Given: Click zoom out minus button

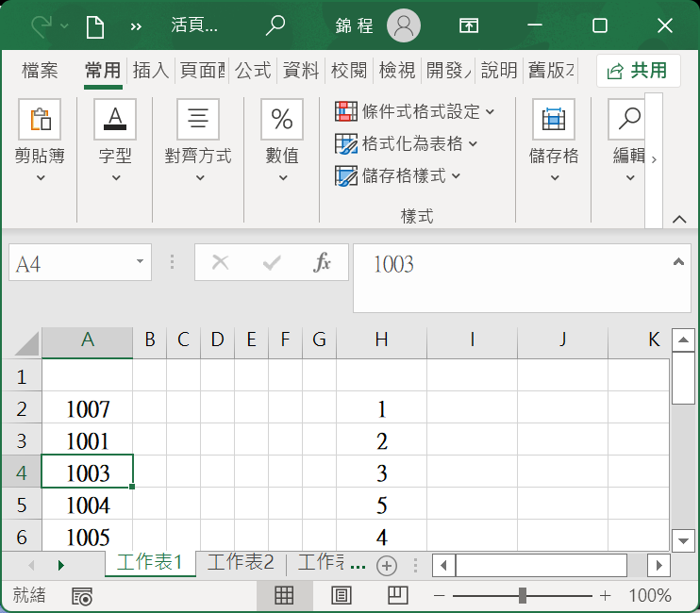Looking at the screenshot, I should 440,596.
